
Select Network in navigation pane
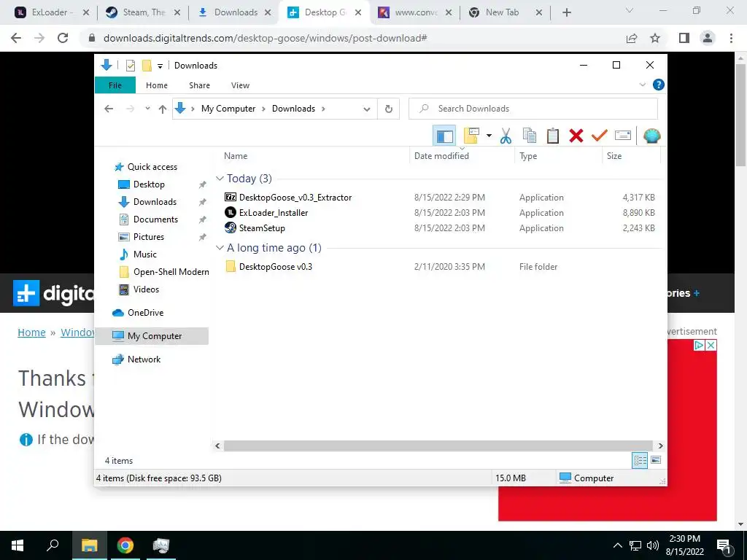144,359
